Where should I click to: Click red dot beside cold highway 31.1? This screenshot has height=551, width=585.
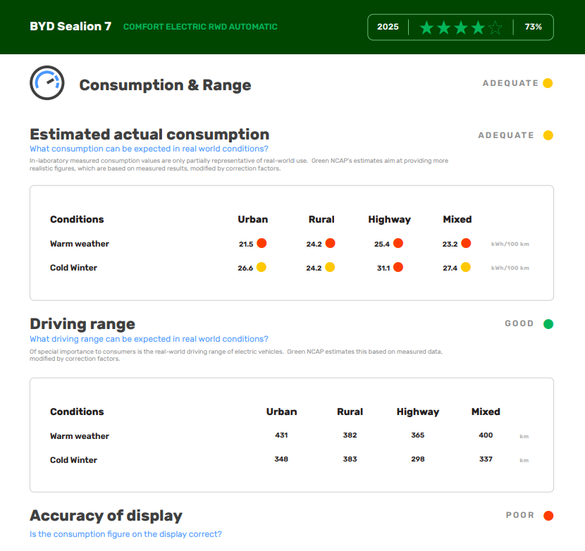point(398,267)
